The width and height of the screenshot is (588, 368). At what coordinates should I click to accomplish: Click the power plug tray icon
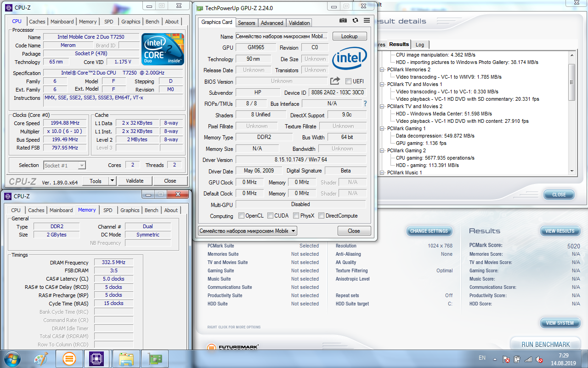[x=517, y=359]
